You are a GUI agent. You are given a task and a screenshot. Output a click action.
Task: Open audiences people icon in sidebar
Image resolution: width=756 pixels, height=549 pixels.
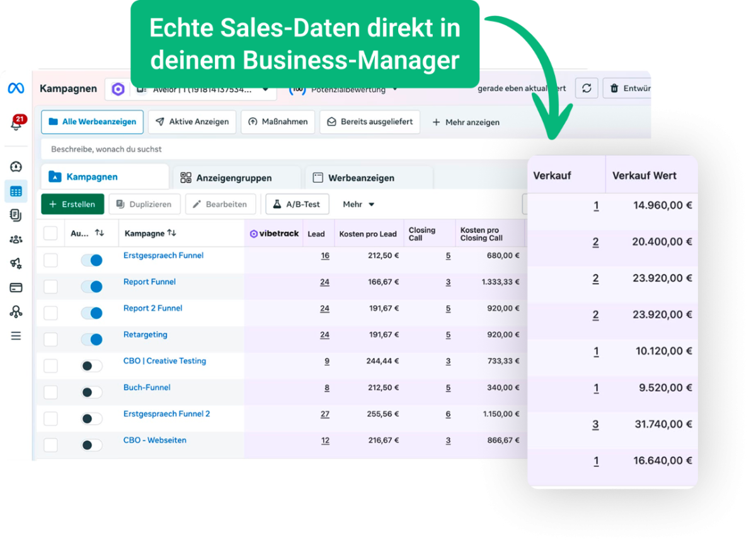point(16,240)
